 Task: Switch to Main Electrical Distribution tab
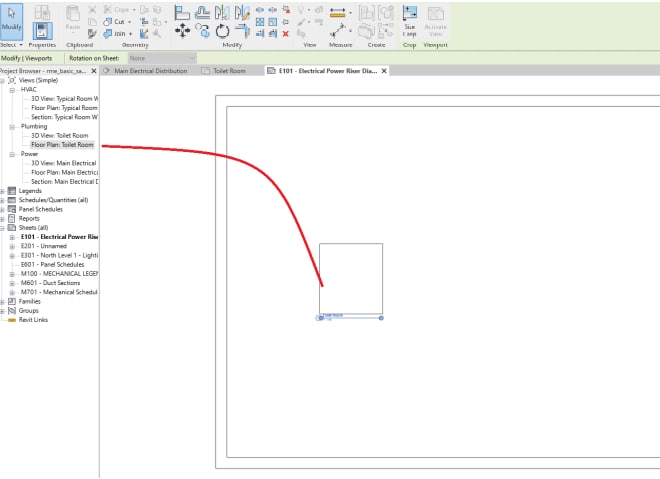[150, 72]
